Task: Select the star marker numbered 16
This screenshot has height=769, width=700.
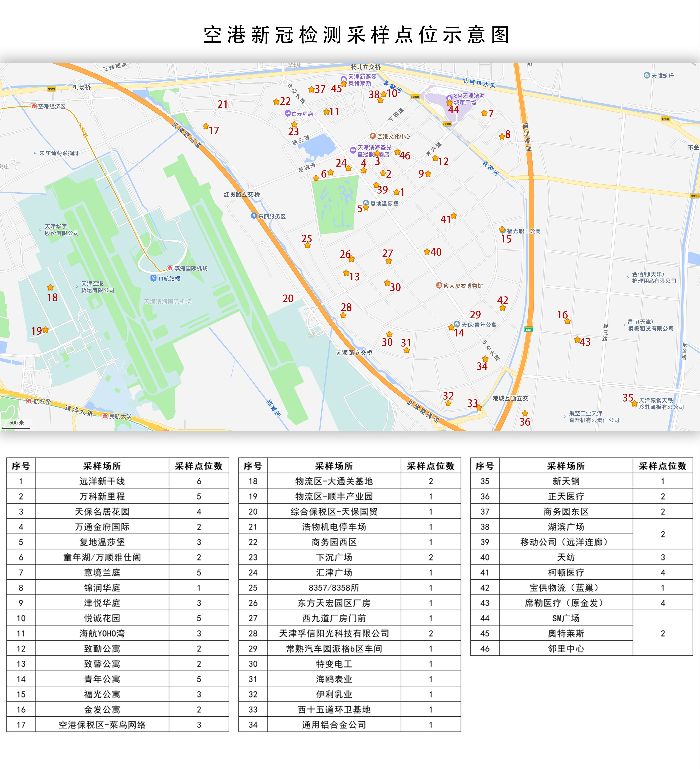Action: (x=568, y=321)
